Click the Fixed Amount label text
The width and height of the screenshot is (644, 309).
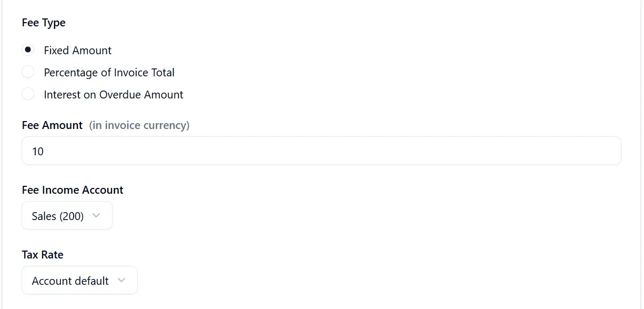pyautogui.click(x=77, y=50)
